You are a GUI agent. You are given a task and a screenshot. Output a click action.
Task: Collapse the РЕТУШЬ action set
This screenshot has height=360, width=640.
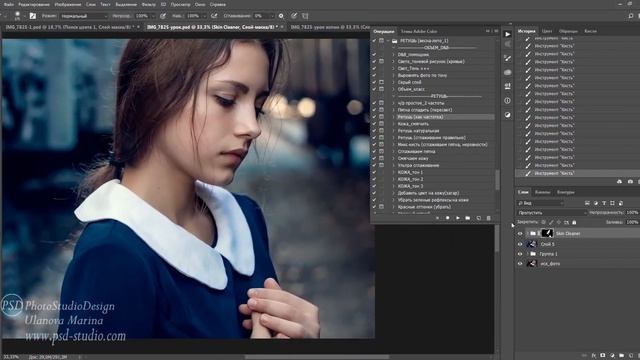tap(388, 41)
